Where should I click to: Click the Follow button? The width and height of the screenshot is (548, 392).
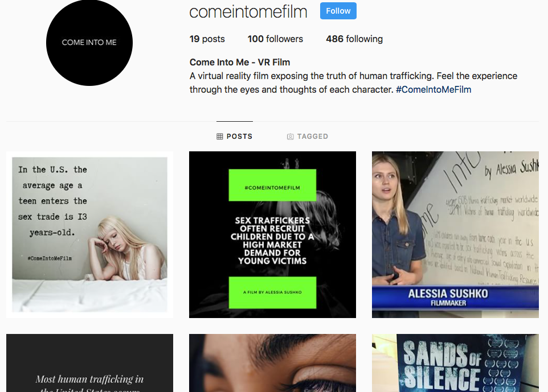coord(338,11)
